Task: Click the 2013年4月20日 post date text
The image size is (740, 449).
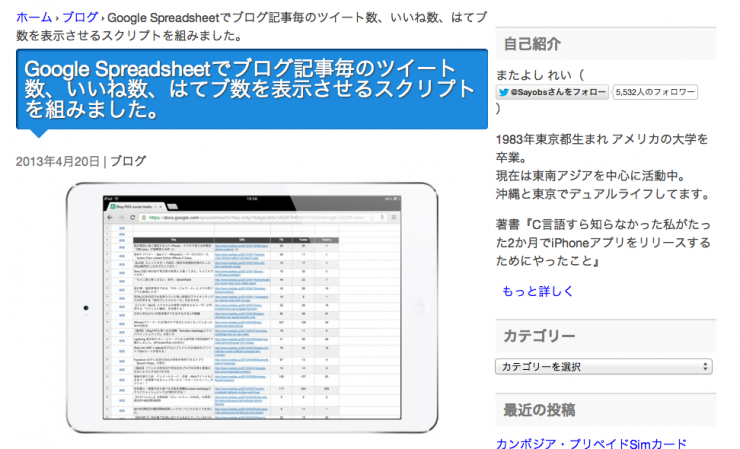Action: click(x=58, y=161)
